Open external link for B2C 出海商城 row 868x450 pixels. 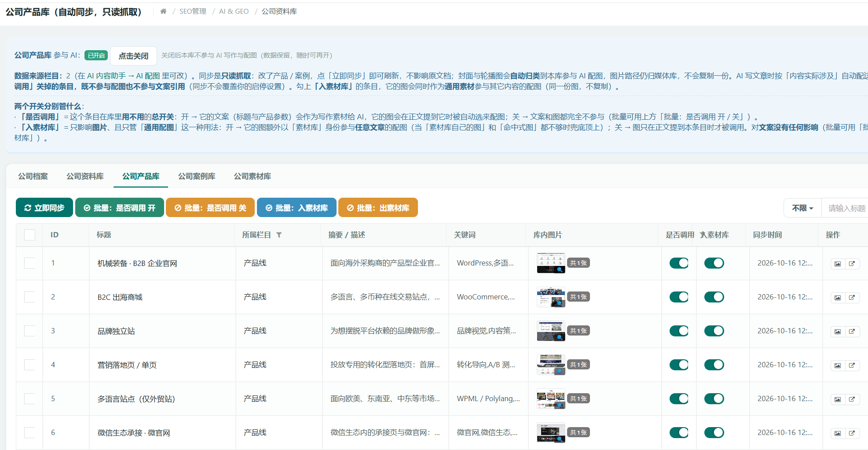coord(852,298)
